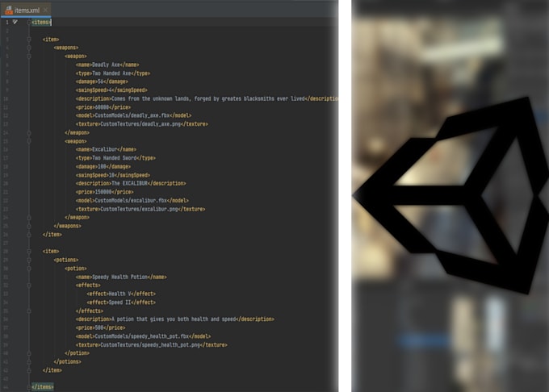
Task: Click the </potions> closing fold marker
Action: pos(29,362)
